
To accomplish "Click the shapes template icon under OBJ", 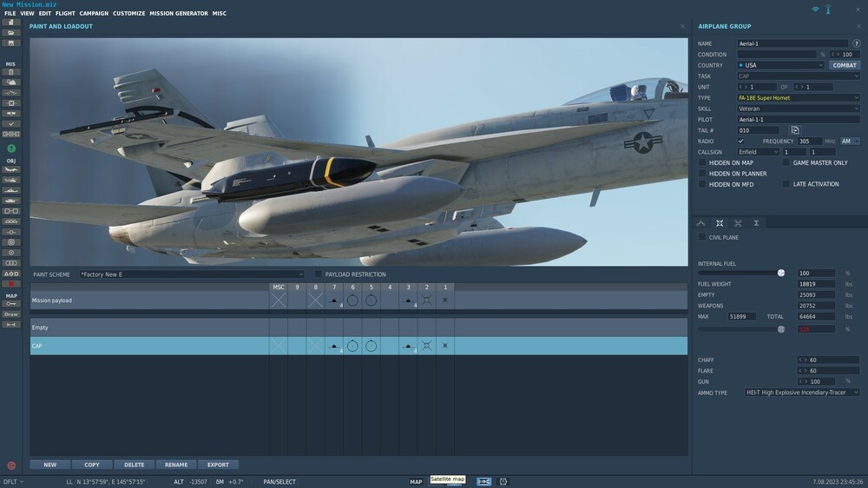I will pyautogui.click(x=10, y=274).
